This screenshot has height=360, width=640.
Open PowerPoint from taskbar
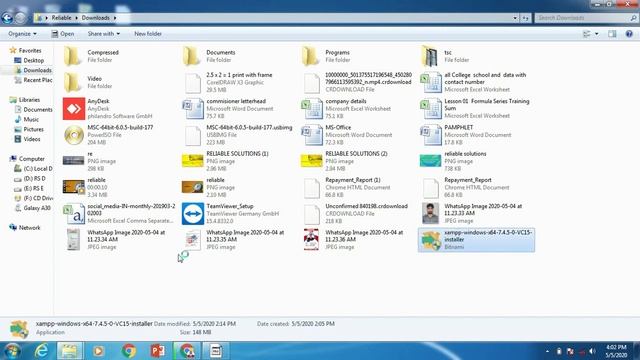(x=158, y=351)
